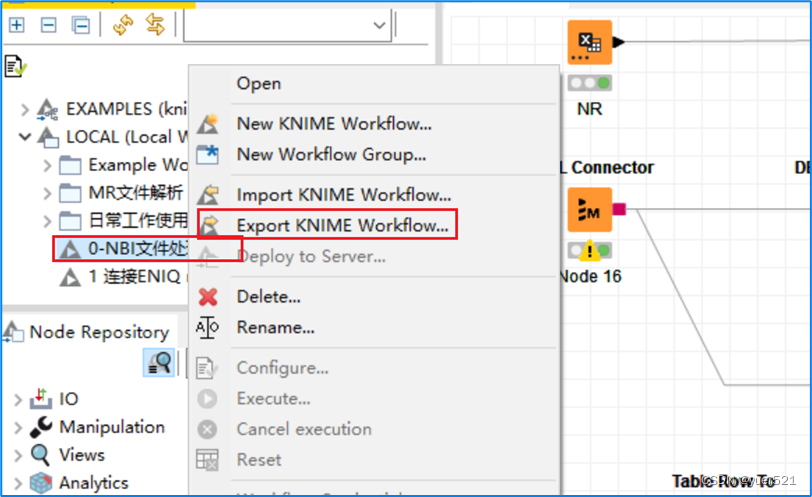Click the Import KNIME Workflow menu icon

pos(208,195)
